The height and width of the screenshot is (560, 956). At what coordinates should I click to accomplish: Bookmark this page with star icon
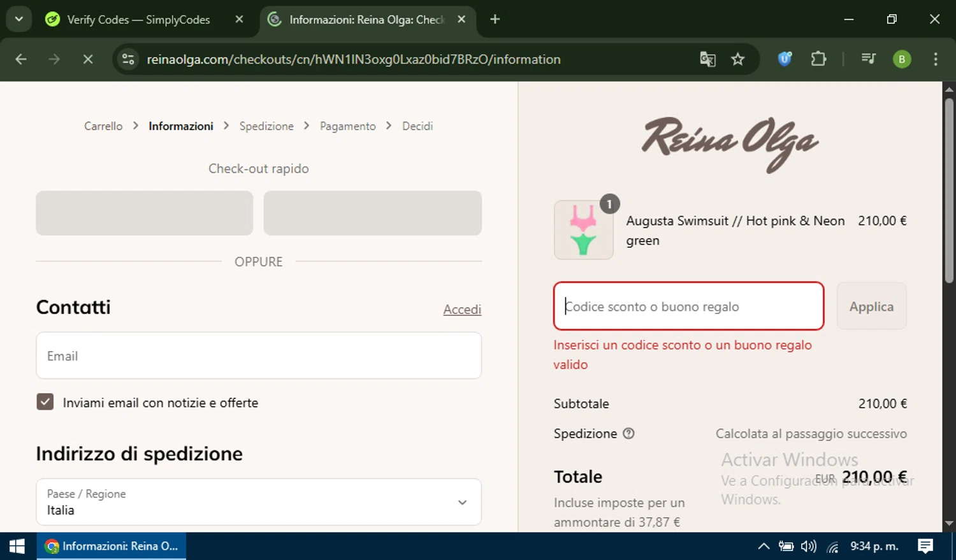click(738, 59)
